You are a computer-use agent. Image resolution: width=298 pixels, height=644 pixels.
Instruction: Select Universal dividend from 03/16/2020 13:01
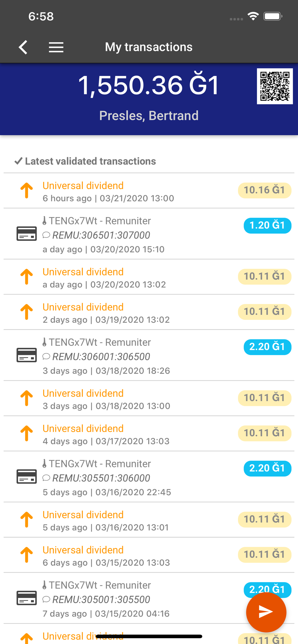[83, 515]
